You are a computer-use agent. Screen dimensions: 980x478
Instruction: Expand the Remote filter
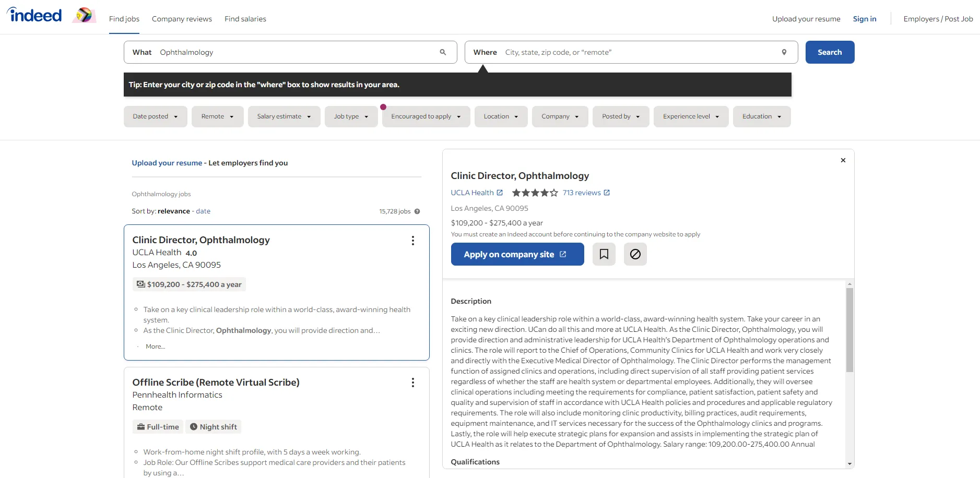[x=218, y=116]
